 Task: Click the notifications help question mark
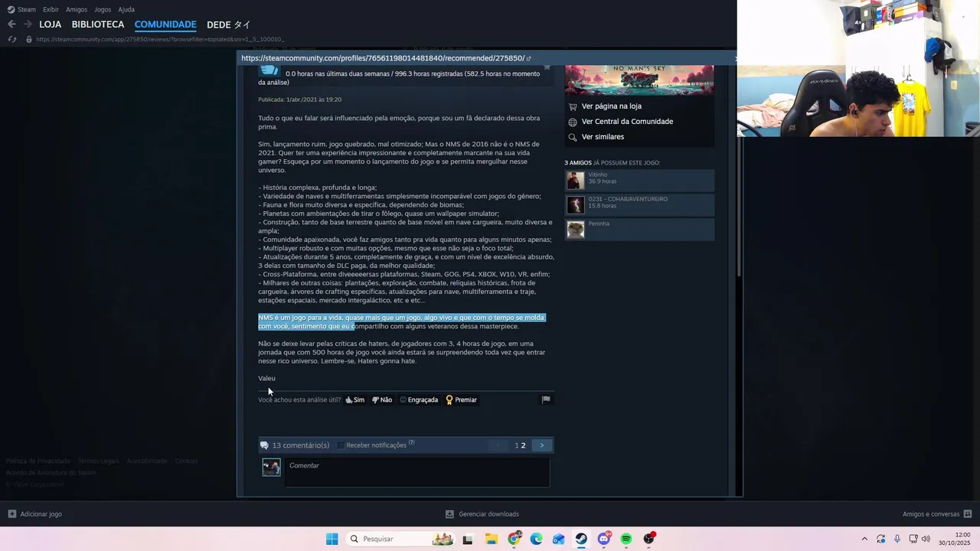[x=411, y=443]
